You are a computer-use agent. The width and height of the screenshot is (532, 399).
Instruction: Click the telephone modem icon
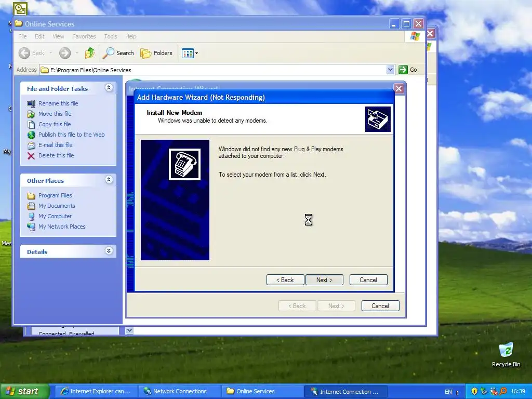tap(184, 164)
